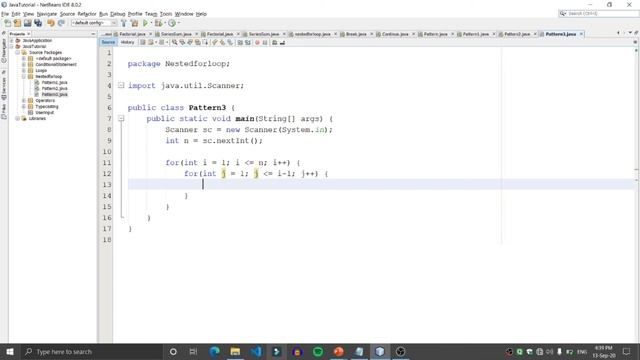The width and height of the screenshot is (640, 360).
Task: Click the Build Project hammer icon
Action: (x=124, y=23)
